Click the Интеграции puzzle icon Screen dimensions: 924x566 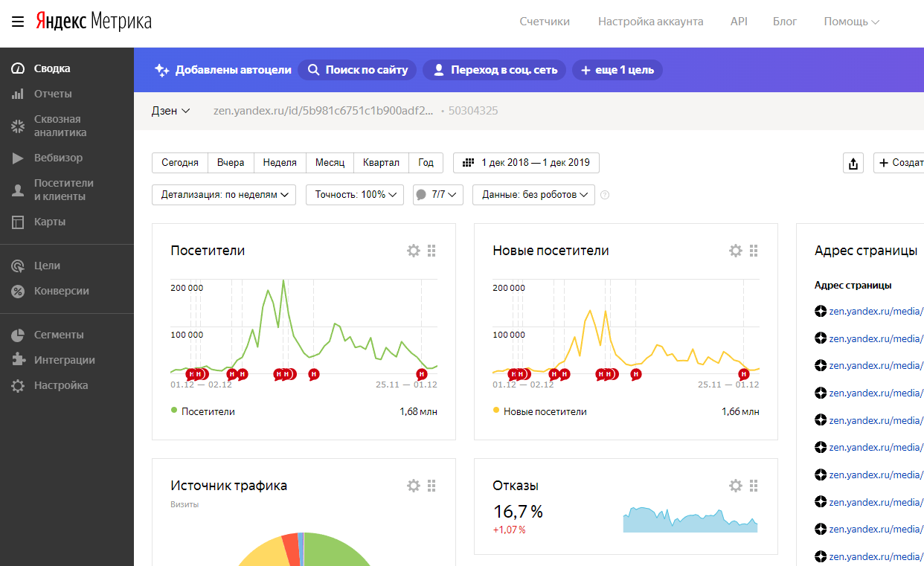coord(18,360)
